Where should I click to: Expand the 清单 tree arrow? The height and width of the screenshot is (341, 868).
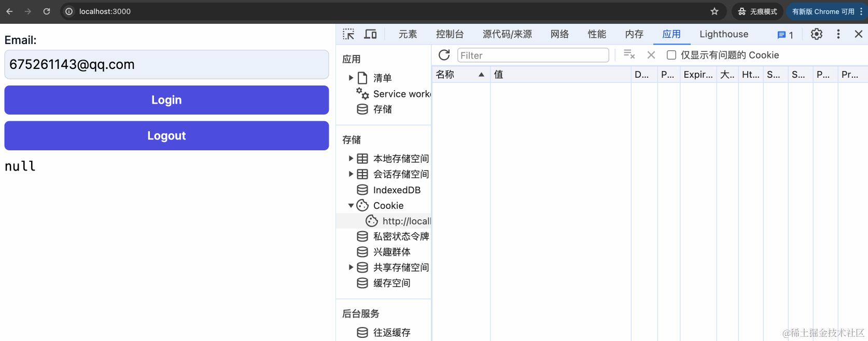pos(351,78)
